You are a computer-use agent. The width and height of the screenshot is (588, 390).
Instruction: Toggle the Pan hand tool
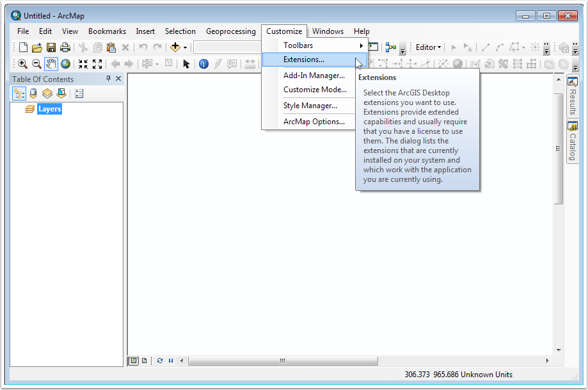coord(51,64)
